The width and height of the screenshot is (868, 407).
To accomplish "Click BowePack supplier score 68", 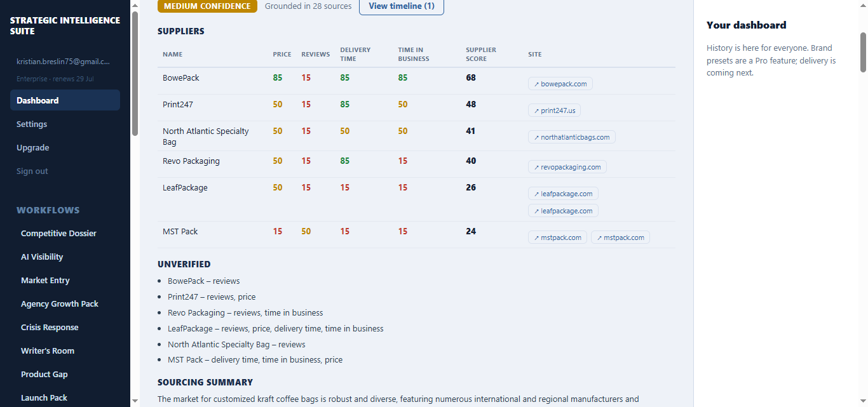I will pyautogui.click(x=471, y=77).
